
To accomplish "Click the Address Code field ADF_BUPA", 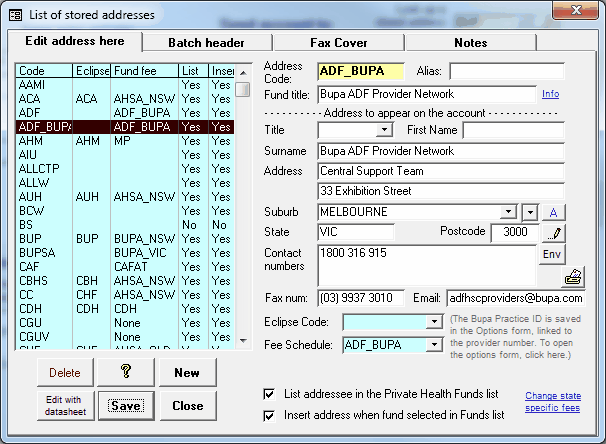I will point(361,71).
